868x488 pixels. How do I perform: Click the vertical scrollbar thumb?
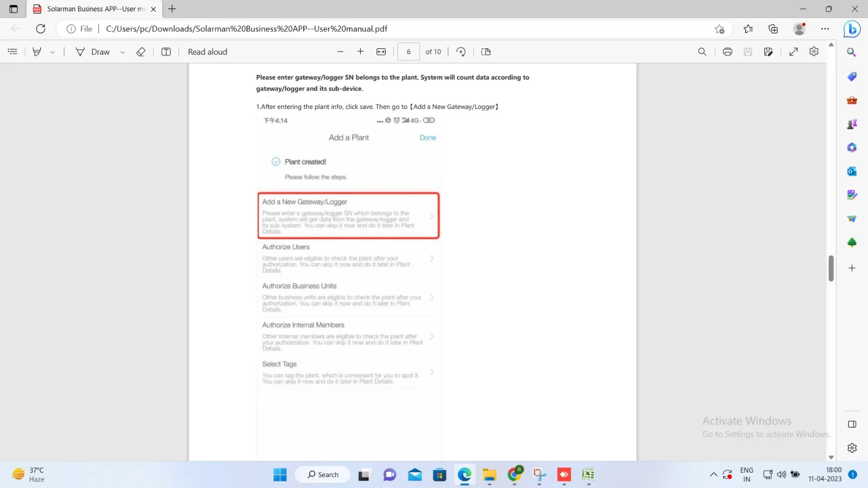(831, 268)
